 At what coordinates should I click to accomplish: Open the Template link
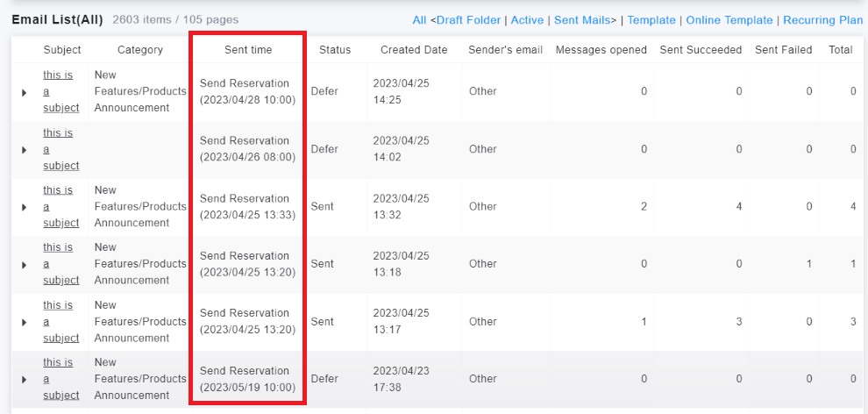[x=651, y=20]
